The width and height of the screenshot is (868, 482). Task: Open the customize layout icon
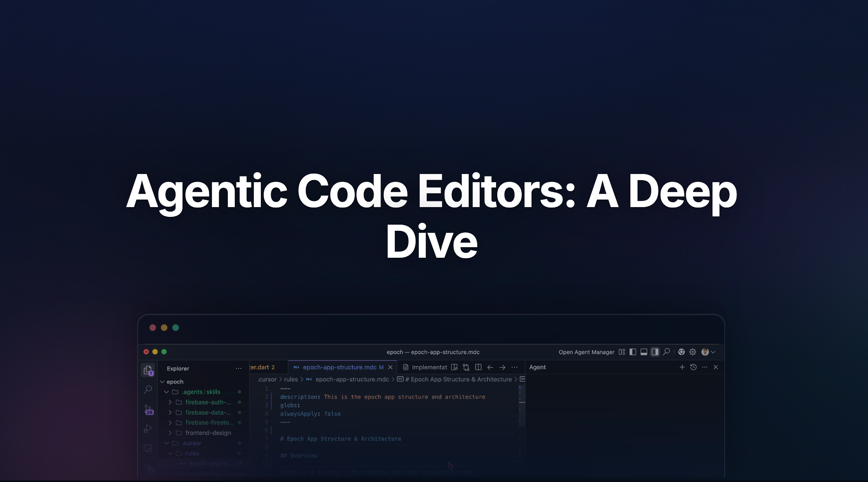point(622,352)
